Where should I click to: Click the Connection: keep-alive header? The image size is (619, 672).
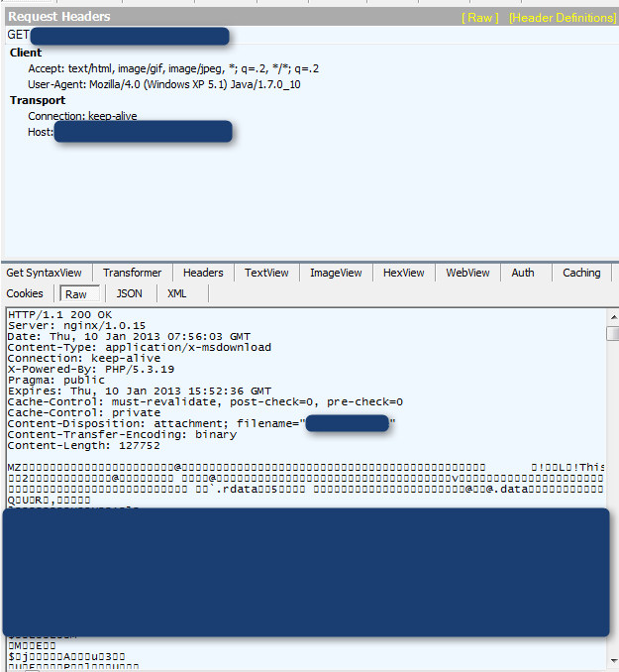point(82,116)
